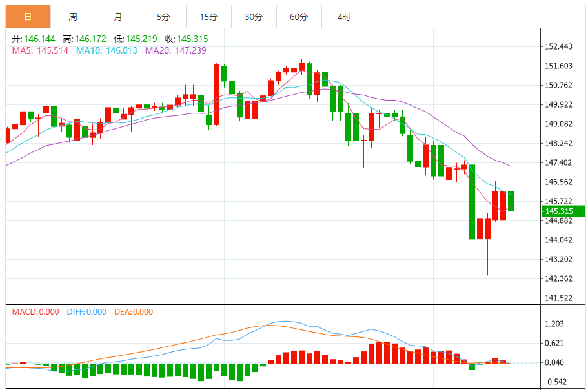Click the MA5: 145.514 indicator label
The width and height of the screenshot is (588, 390).
point(40,50)
